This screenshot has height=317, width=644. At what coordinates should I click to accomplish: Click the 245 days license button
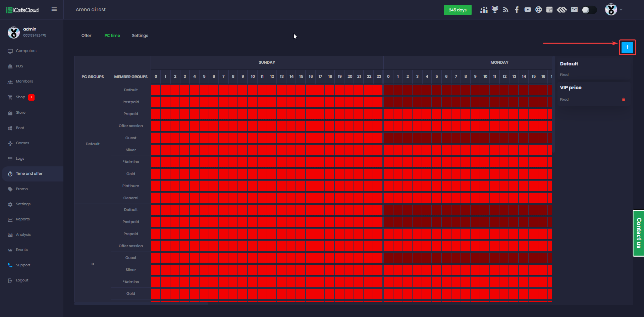pos(458,10)
